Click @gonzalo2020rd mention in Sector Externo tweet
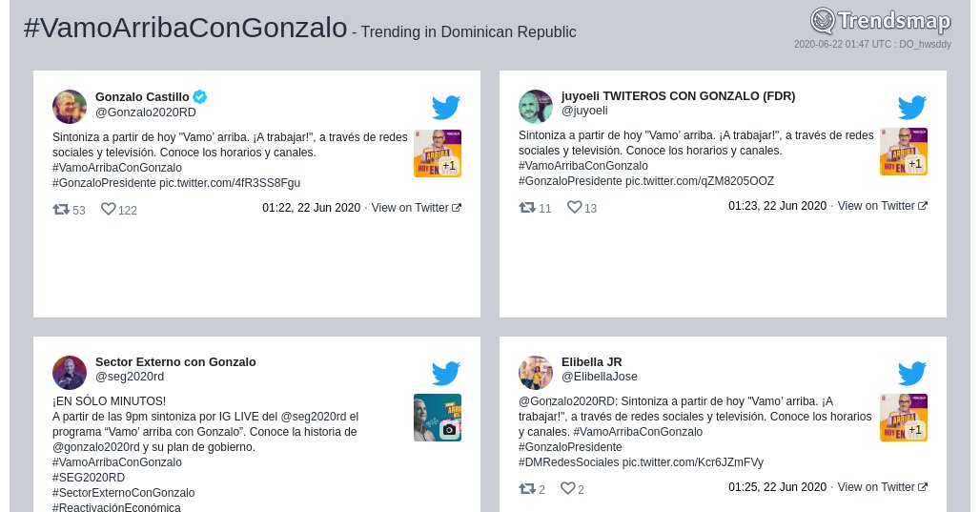The height and width of the screenshot is (512, 980). coord(96,447)
